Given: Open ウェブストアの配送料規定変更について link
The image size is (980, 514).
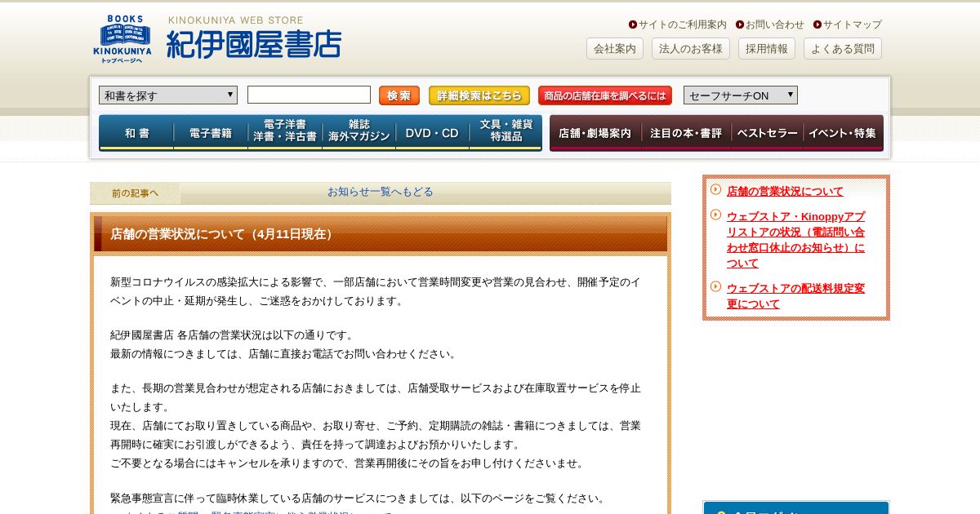Looking at the screenshot, I should (796, 296).
